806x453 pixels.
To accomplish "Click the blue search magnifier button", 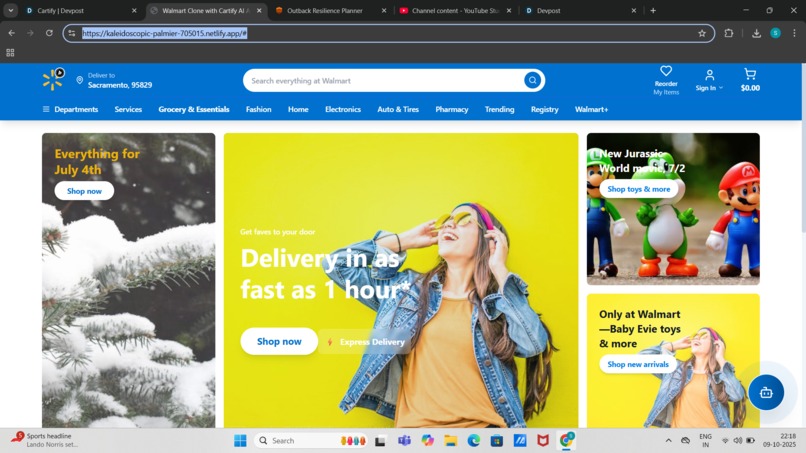I will [x=533, y=80].
